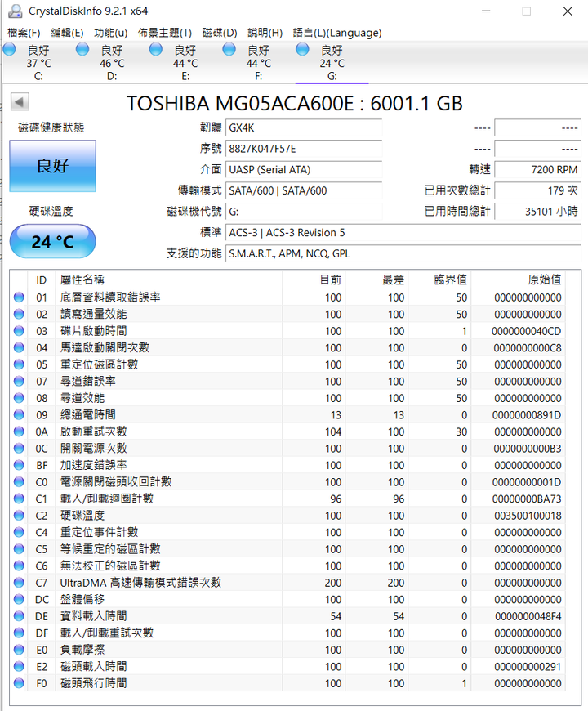Click status dot of attribute 07 row
Image resolution: width=588 pixels, height=711 pixels.
19,382
